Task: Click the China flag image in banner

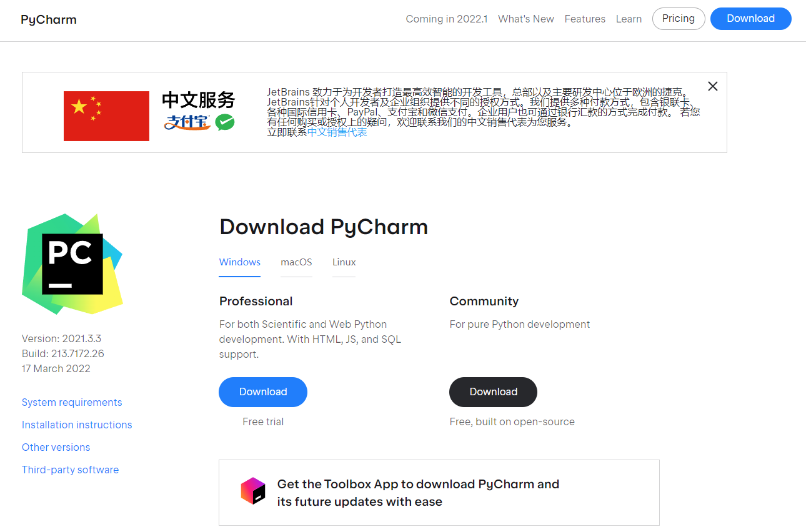Action: click(x=106, y=116)
